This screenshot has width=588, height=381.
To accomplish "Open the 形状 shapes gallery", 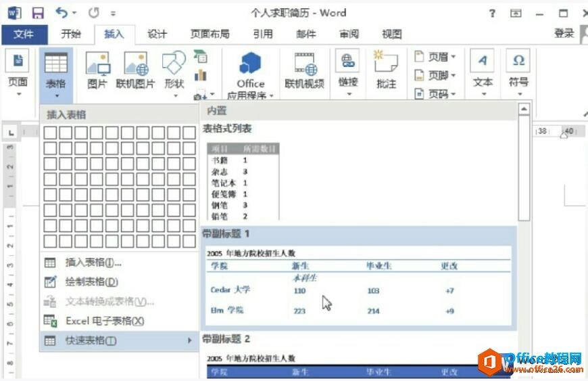I will [x=174, y=74].
